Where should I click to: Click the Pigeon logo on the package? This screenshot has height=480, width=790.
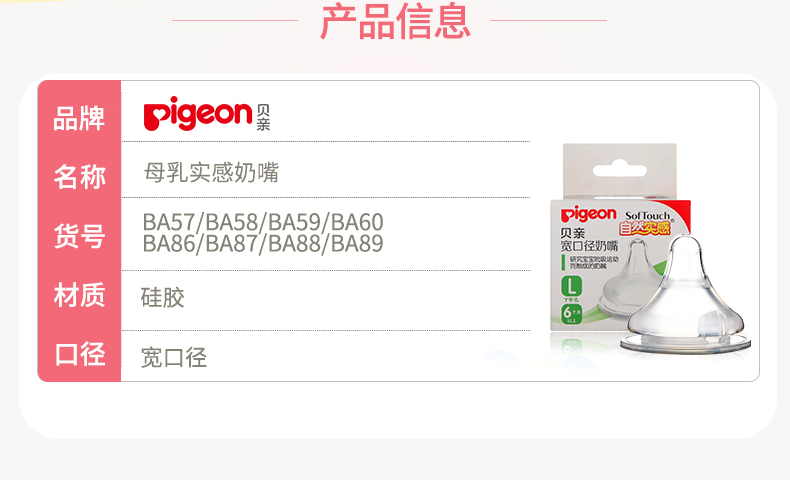click(x=588, y=215)
